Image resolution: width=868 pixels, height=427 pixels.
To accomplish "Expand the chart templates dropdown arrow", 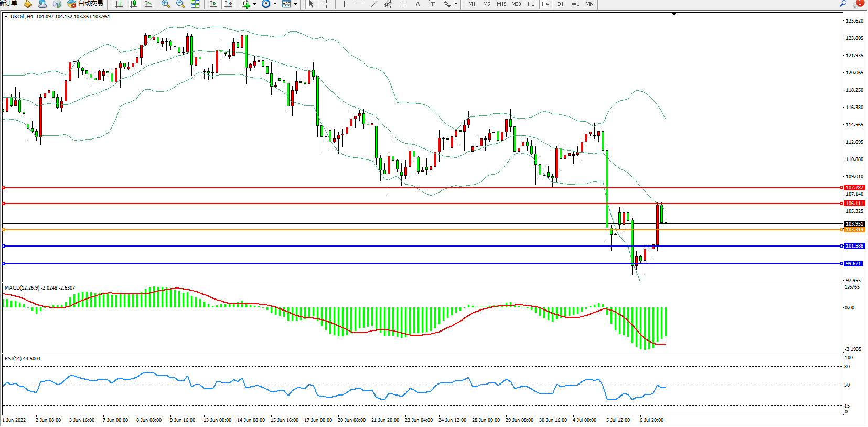I will [x=295, y=4].
